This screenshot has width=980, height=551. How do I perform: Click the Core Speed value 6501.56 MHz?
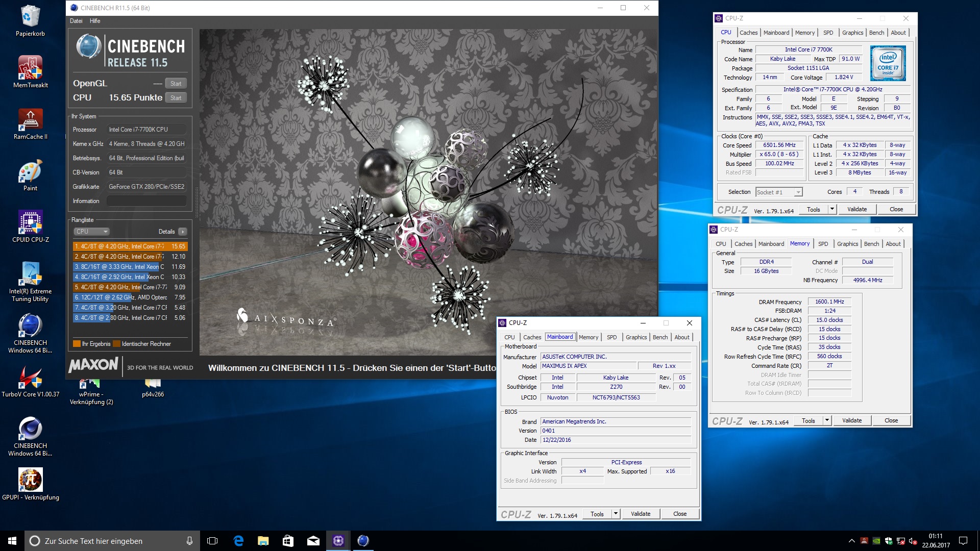point(779,145)
